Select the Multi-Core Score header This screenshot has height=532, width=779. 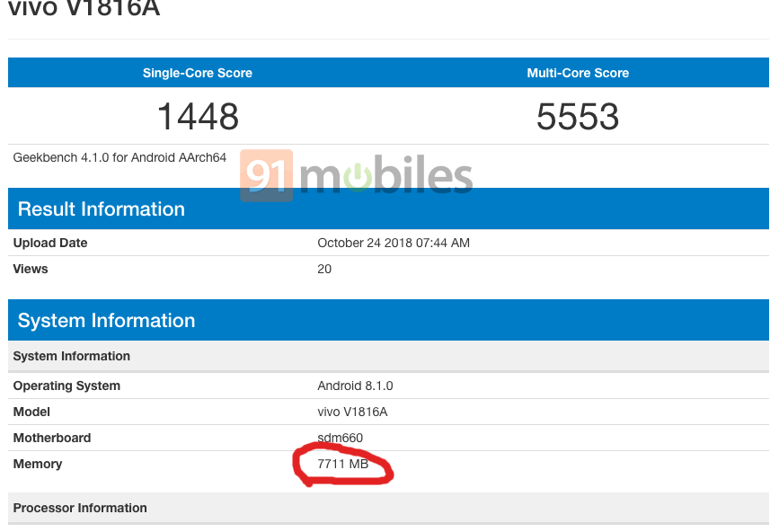point(578,73)
